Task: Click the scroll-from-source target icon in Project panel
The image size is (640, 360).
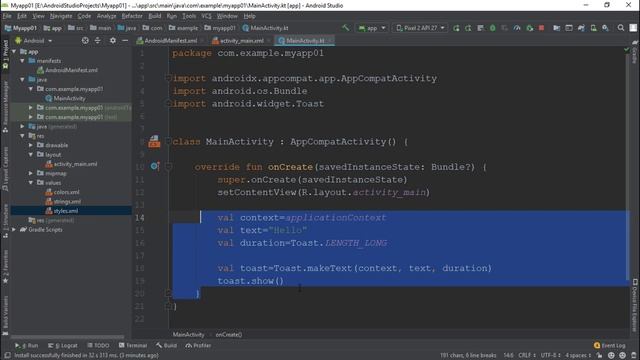Action: [x=85, y=40]
